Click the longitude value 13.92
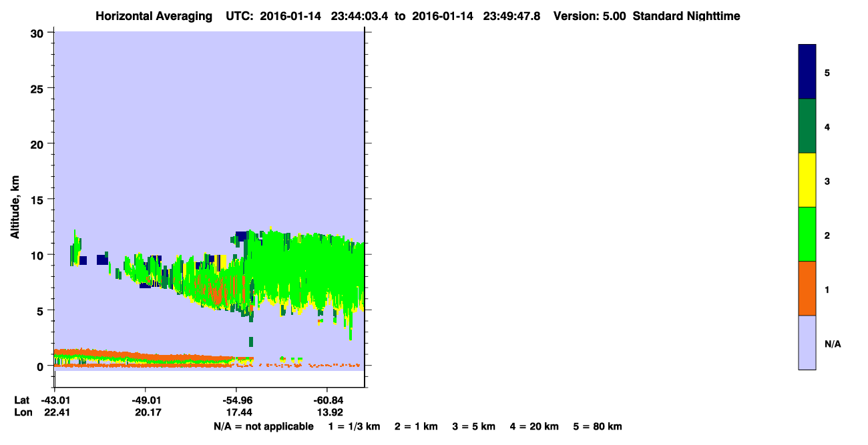 click(329, 413)
